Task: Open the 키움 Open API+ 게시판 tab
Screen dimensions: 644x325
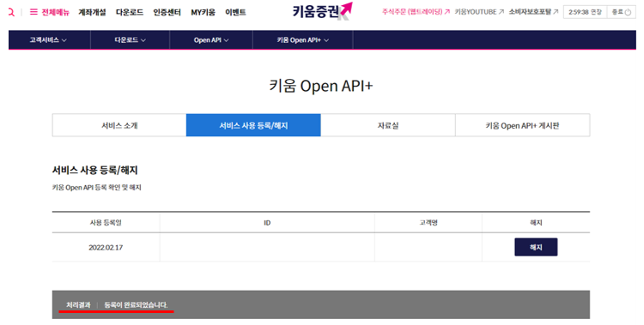Action: (522, 125)
